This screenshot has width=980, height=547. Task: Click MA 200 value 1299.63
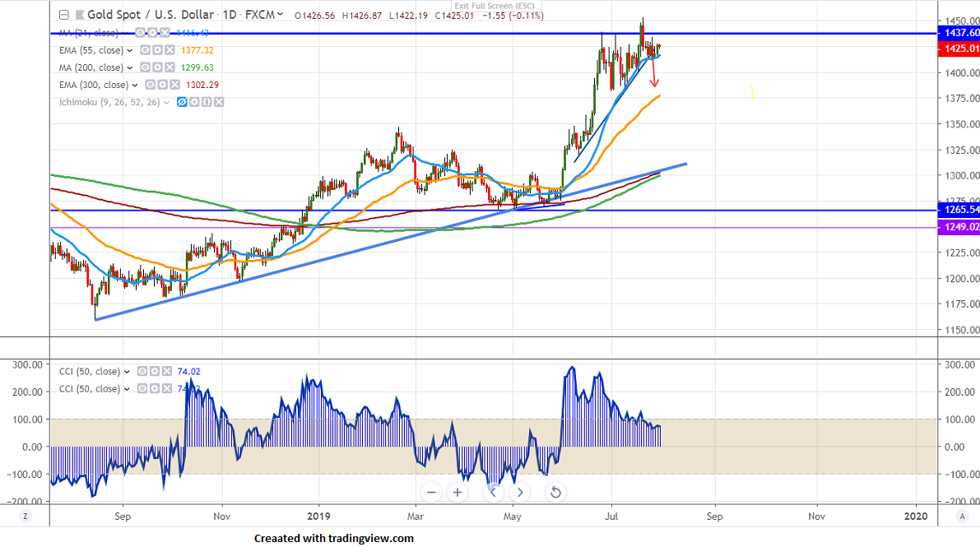pos(197,68)
